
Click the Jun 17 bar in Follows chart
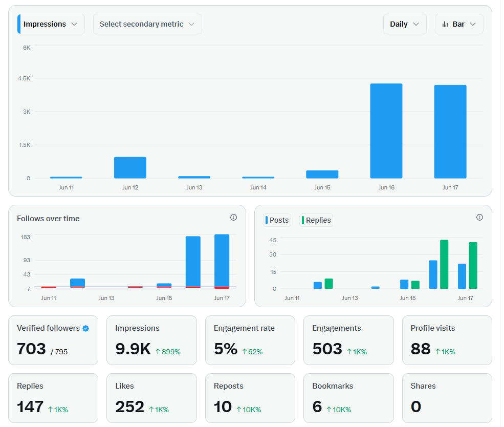(x=222, y=262)
